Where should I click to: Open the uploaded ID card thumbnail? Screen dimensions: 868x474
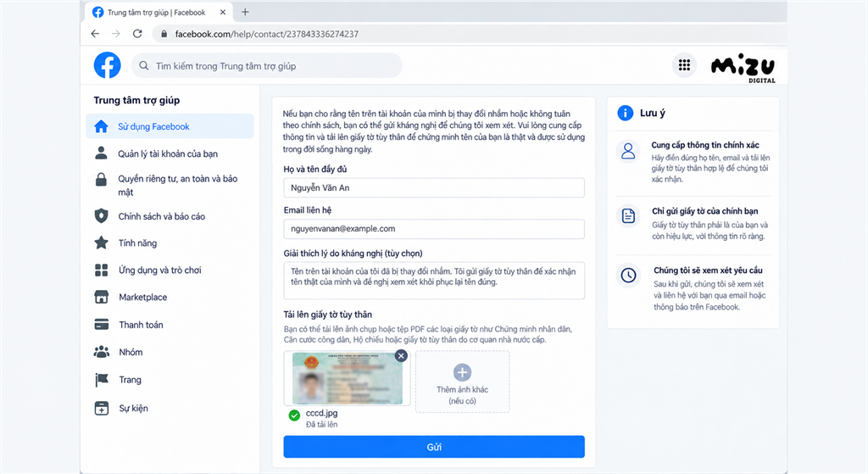point(347,378)
